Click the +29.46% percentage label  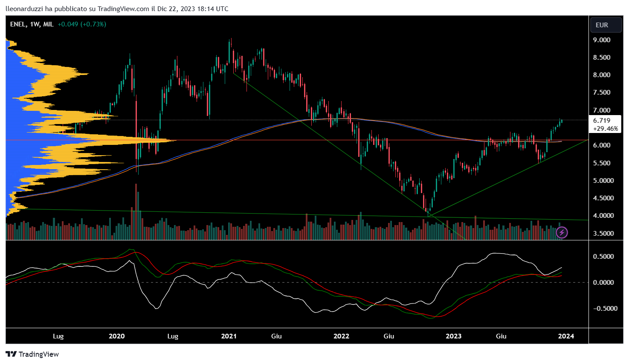[606, 128]
